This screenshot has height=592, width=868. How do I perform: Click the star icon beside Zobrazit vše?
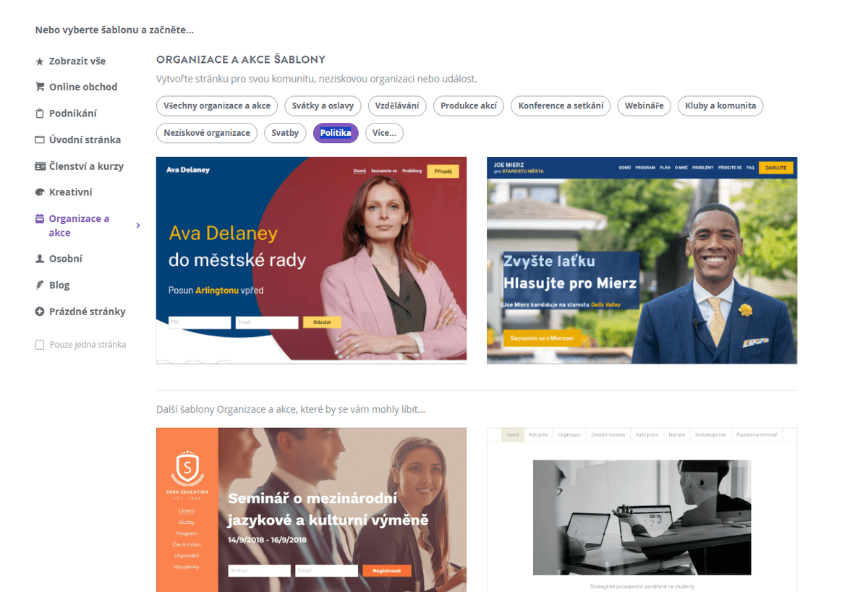click(40, 61)
